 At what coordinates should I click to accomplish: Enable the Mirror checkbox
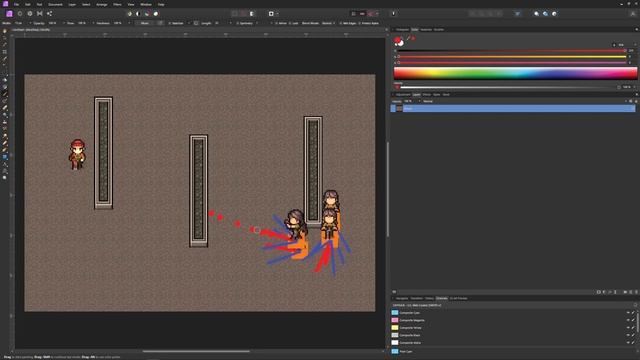pos(276,23)
